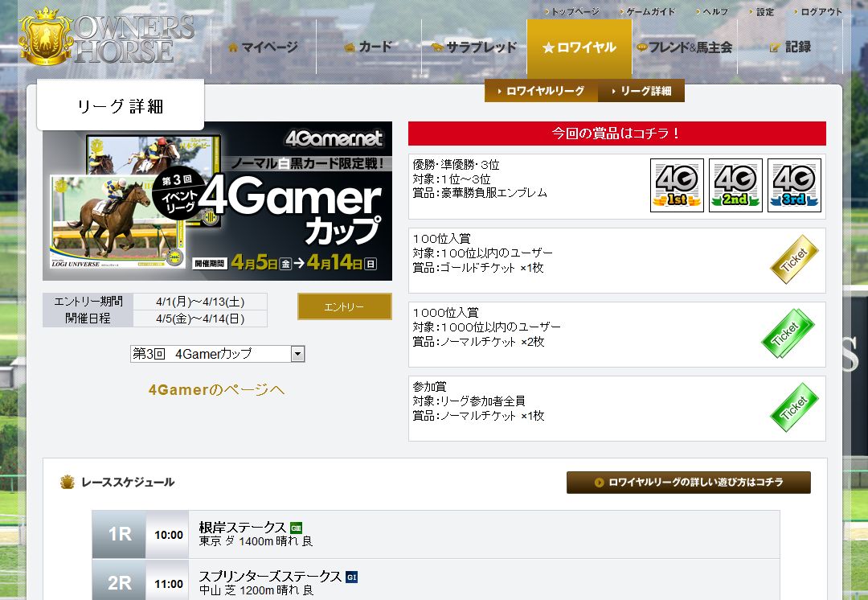Click the 東京 ダ 1400m 晴れ 良 text
The image size is (868, 600).
pyautogui.click(x=256, y=541)
